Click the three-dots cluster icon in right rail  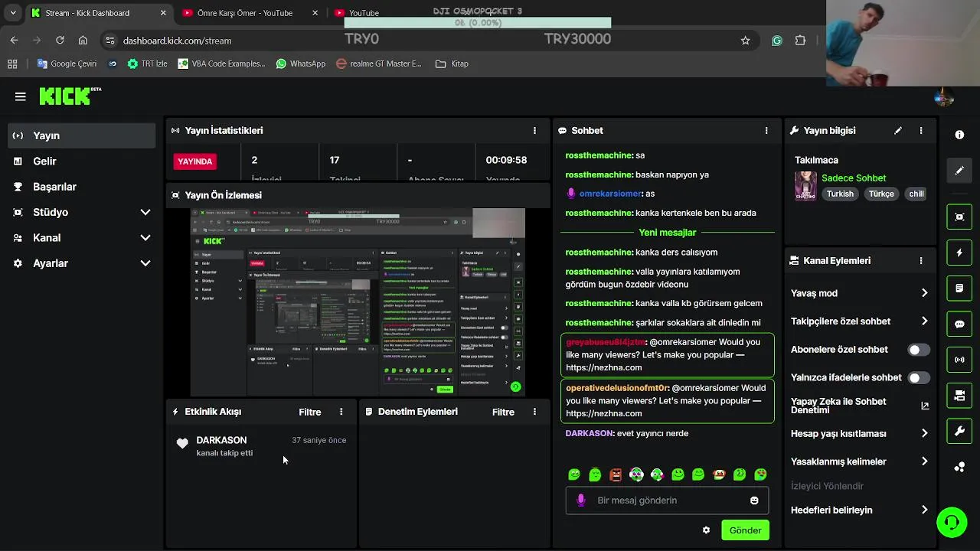[959, 467]
